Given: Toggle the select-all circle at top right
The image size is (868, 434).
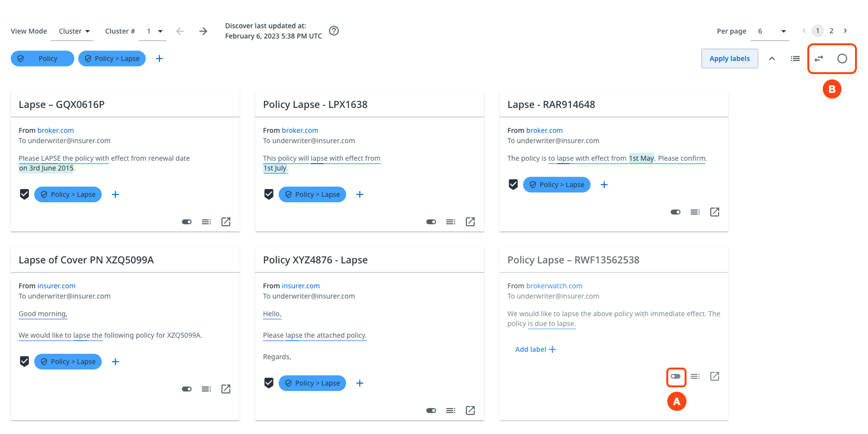Looking at the screenshot, I should coord(842,59).
